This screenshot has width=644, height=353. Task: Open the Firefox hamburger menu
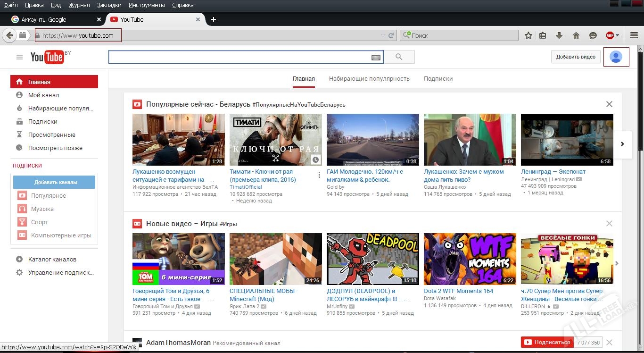point(634,35)
